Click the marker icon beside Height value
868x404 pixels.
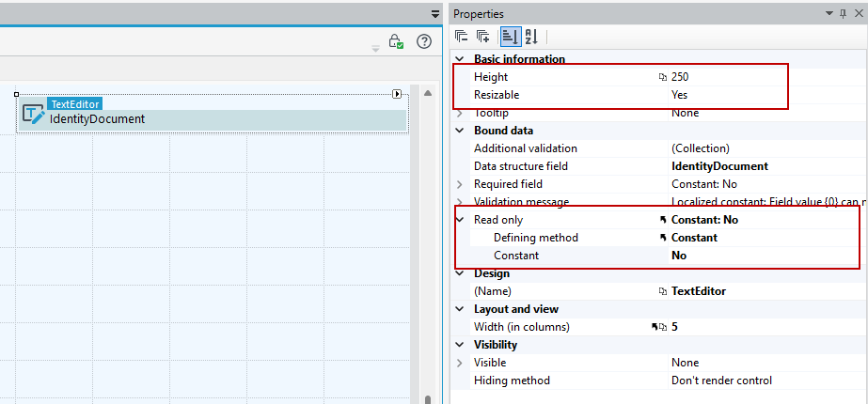pos(663,78)
